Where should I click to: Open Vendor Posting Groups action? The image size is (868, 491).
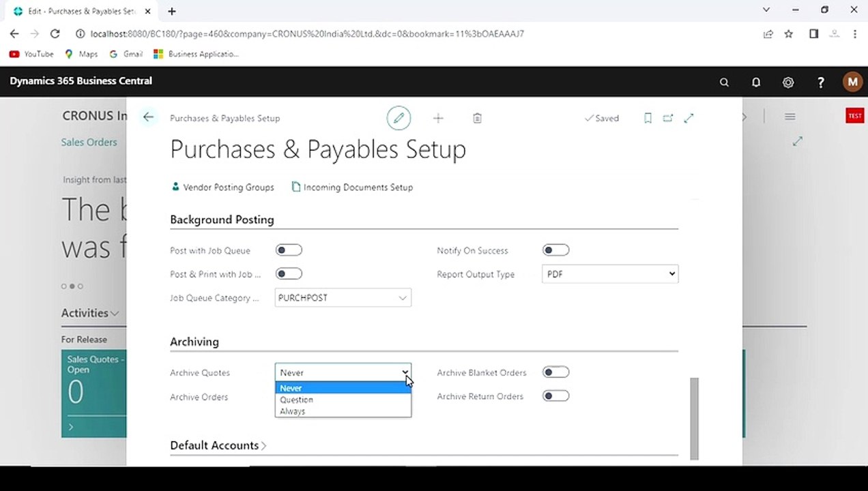222,187
